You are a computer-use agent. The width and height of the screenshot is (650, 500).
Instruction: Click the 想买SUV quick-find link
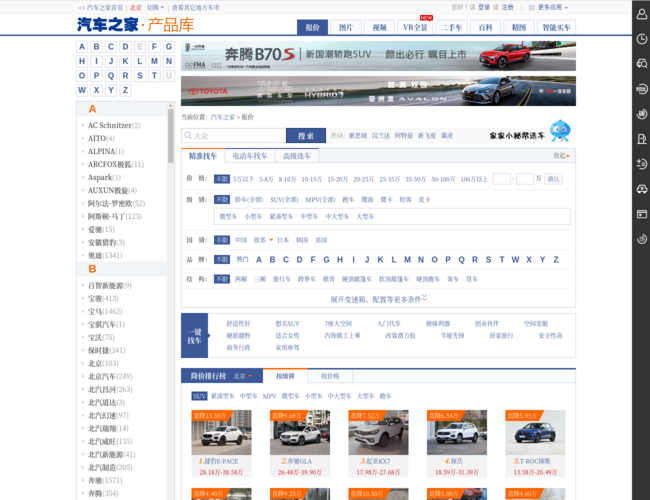(x=287, y=323)
